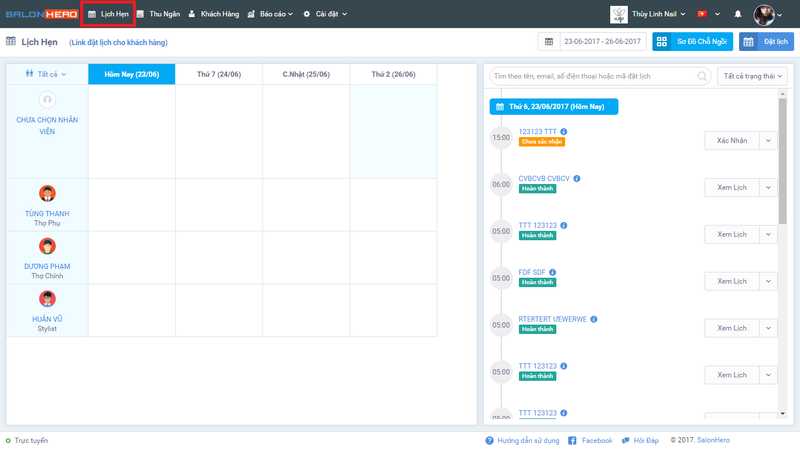Click the search magnifier icon in booking search

pos(703,76)
